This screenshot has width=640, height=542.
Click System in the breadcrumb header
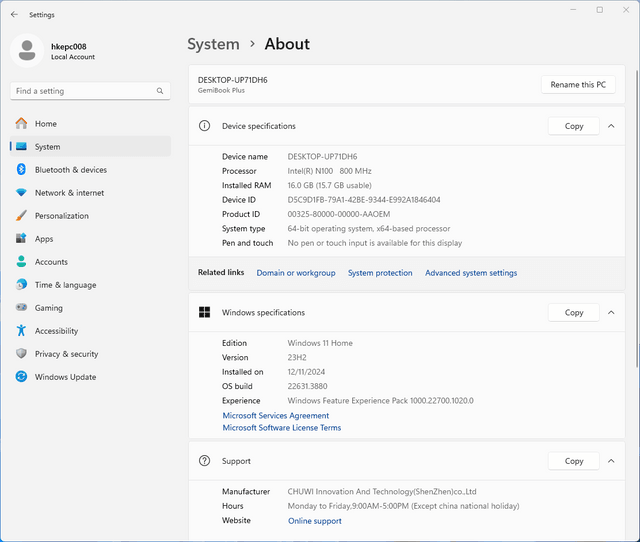click(x=213, y=44)
